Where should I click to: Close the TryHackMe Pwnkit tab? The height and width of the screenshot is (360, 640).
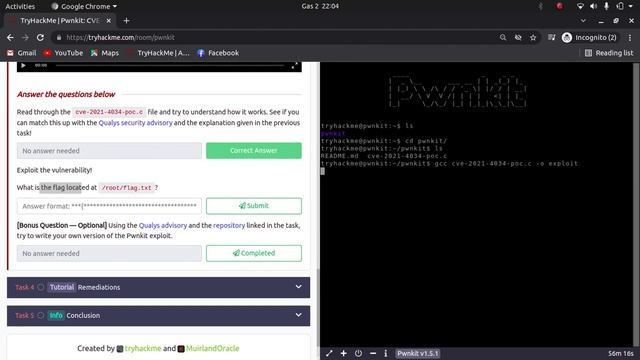click(109, 20)
